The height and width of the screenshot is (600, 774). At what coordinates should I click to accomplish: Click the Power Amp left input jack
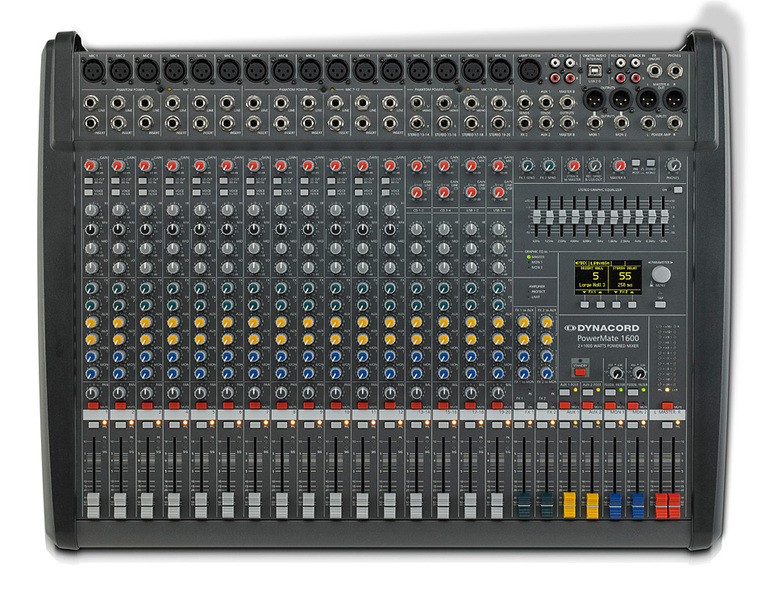coord(649,122)
